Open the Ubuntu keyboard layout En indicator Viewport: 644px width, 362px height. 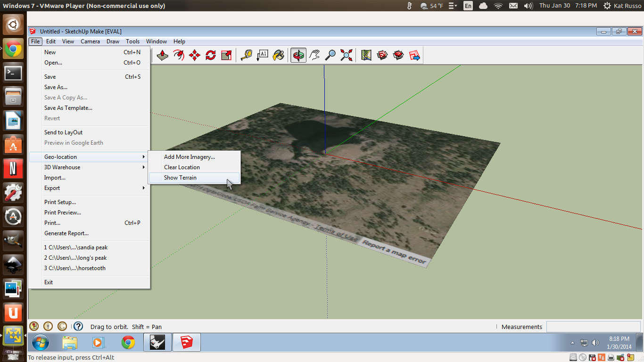468,6
